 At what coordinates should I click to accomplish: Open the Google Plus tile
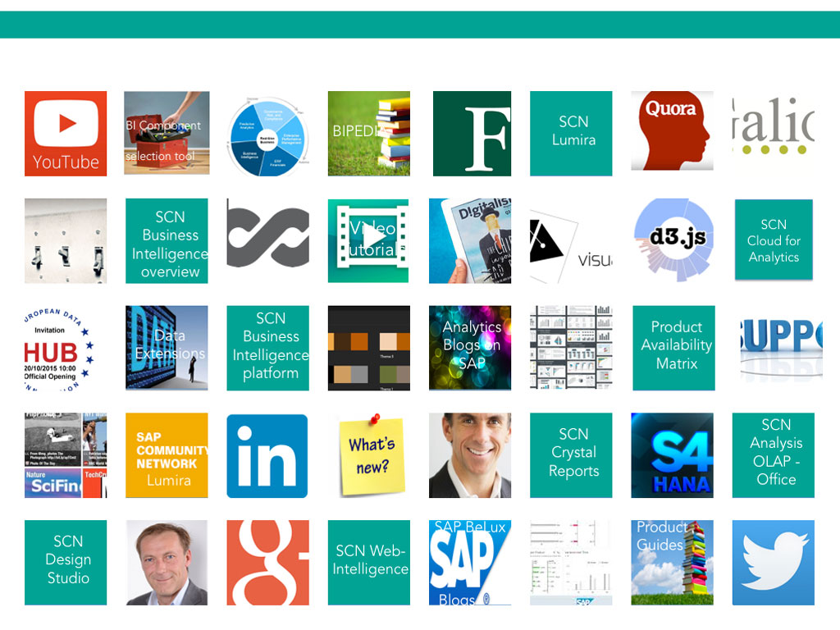tap(268, 563)
